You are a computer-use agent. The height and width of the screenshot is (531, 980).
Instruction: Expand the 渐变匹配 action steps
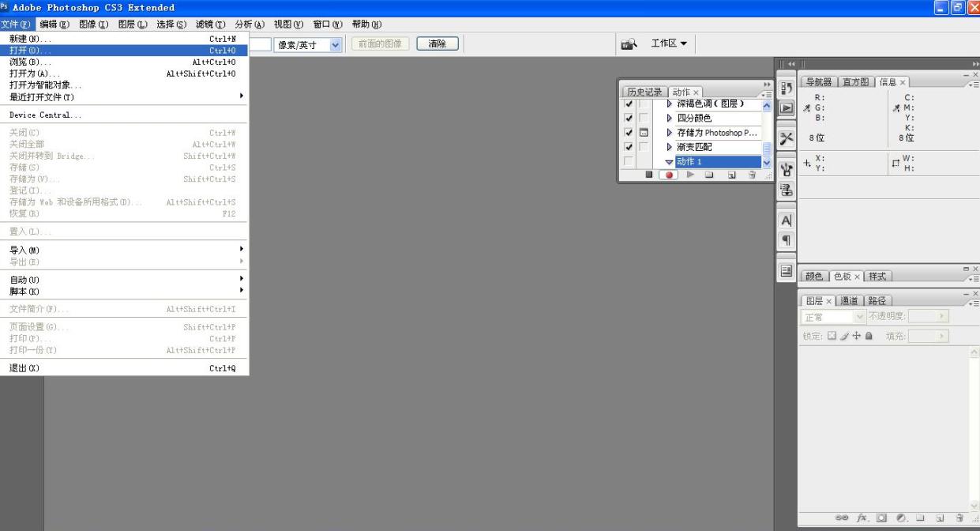coord(670,147)
